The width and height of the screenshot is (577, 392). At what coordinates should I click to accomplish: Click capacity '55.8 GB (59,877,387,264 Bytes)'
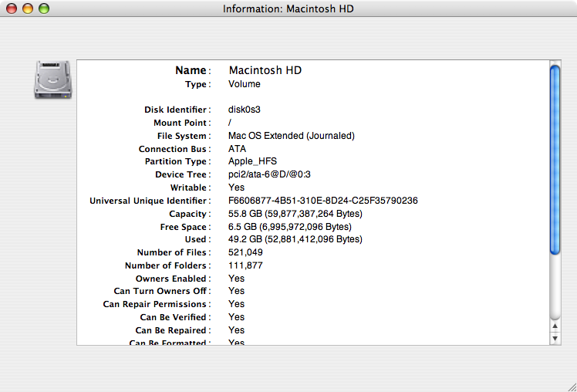[x=295, y=214]
